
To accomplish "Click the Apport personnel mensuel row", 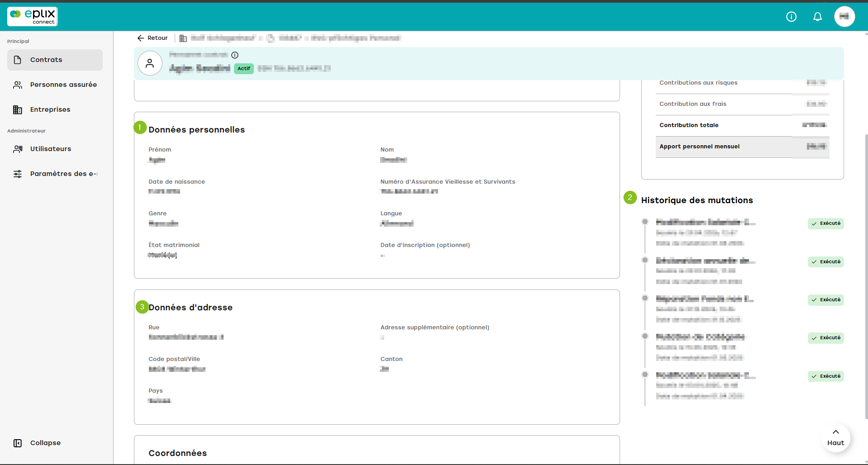I will pos(742,147).
